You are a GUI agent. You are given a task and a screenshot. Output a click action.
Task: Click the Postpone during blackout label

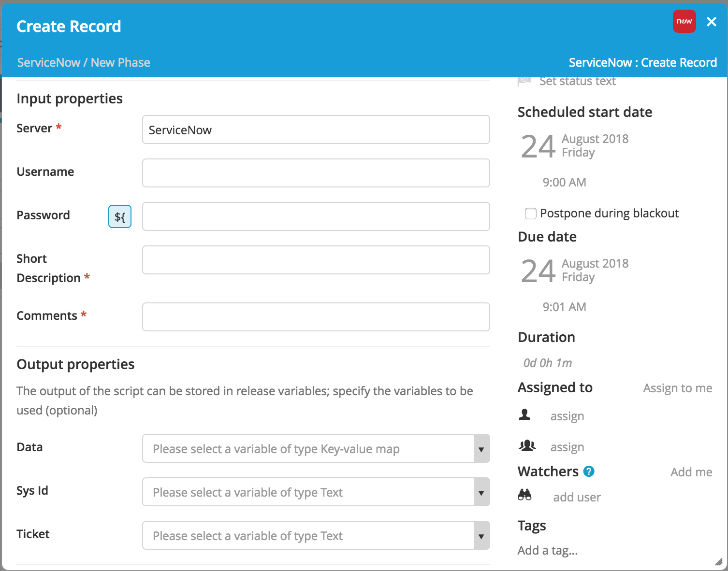click(609, 214)
